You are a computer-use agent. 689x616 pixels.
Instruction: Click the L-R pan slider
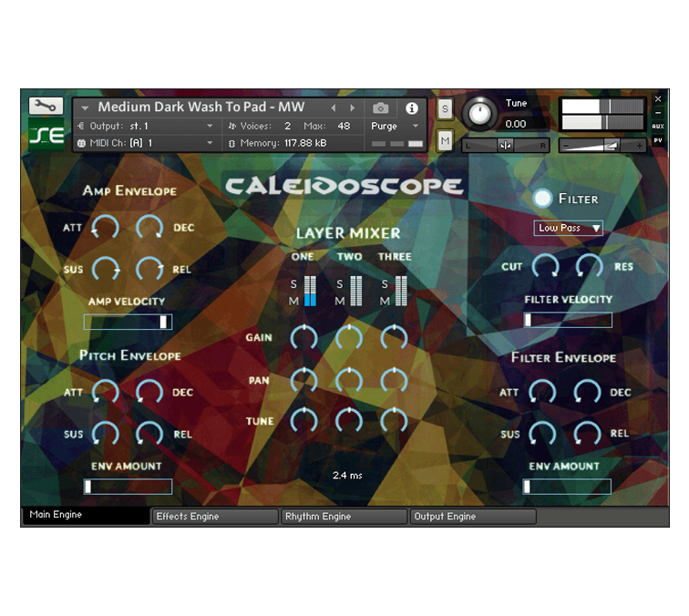[x=505, y=145]
